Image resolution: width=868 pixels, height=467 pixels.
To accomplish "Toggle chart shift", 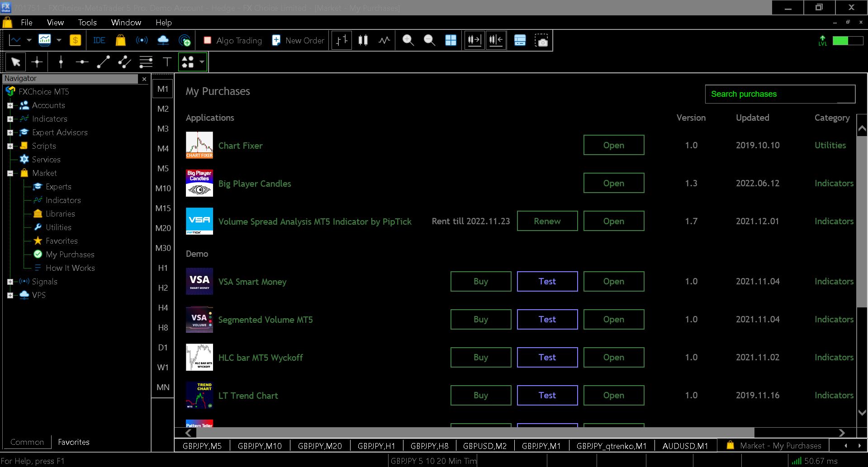I will 496,41.
